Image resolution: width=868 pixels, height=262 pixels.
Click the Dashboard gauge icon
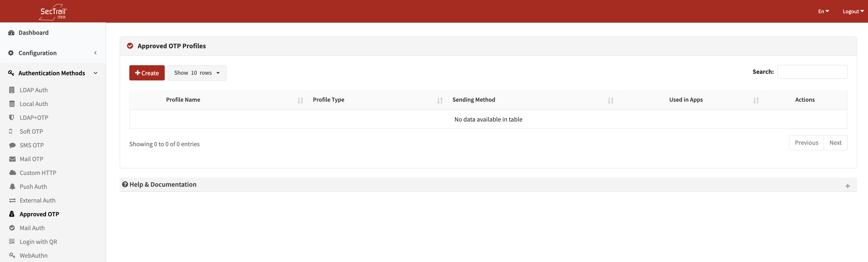(11, 33)
